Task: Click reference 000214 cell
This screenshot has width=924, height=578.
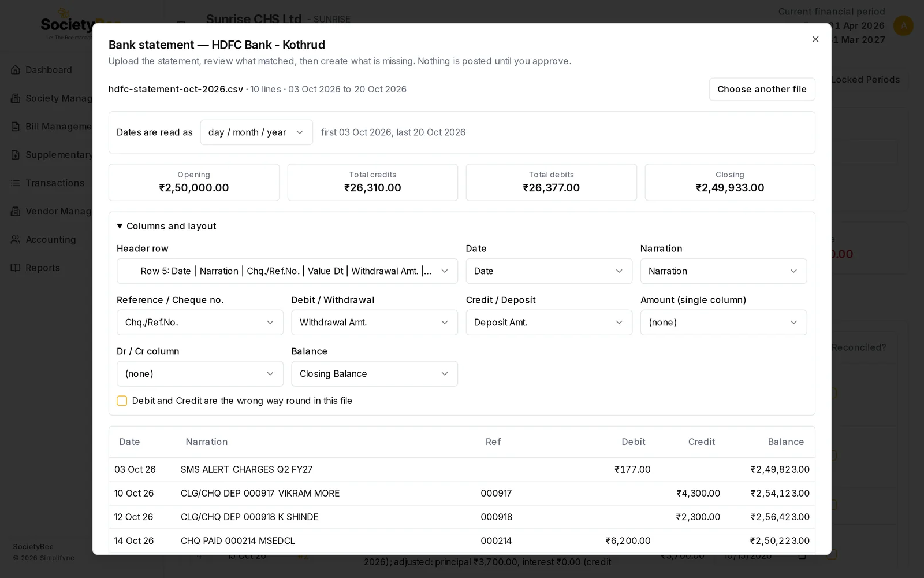Action: (496, 540)
